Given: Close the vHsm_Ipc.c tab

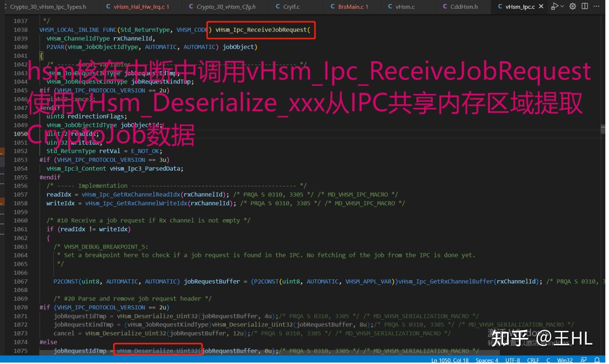Looking at the screenshot, I should pos(541,6).
